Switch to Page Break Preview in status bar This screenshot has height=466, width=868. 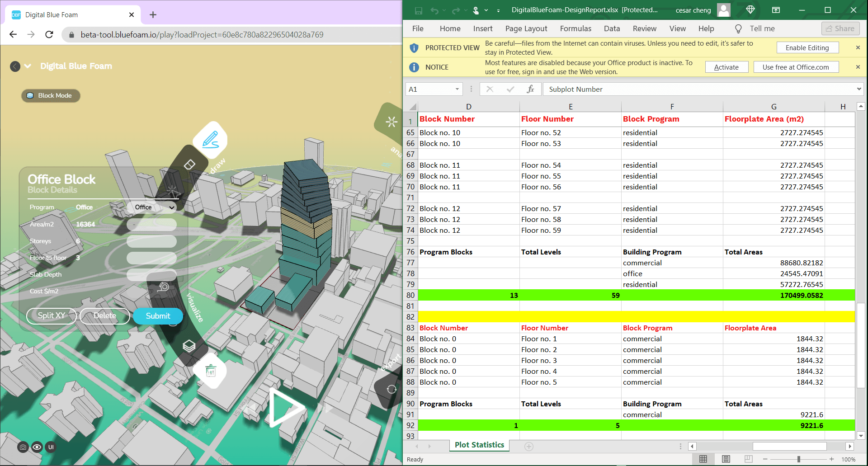(x=749, y=459)
